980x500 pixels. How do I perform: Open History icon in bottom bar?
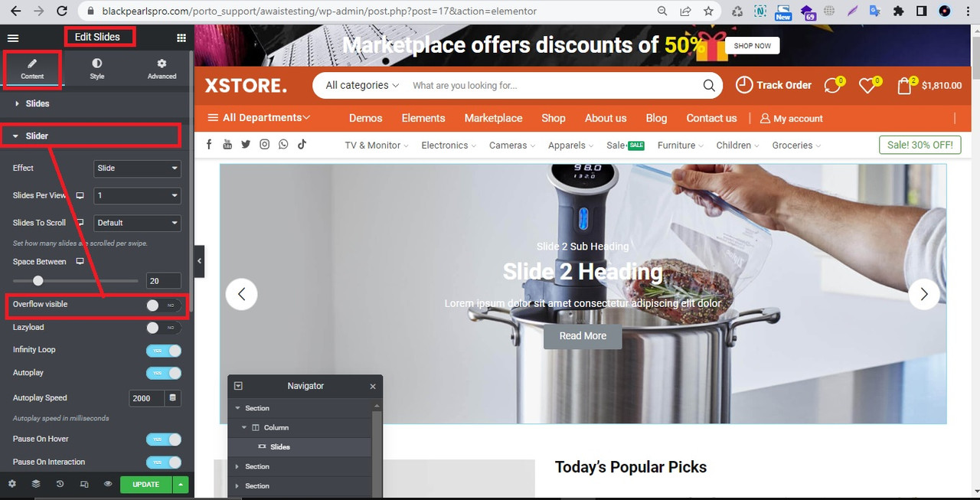click(x=60, y=484)
